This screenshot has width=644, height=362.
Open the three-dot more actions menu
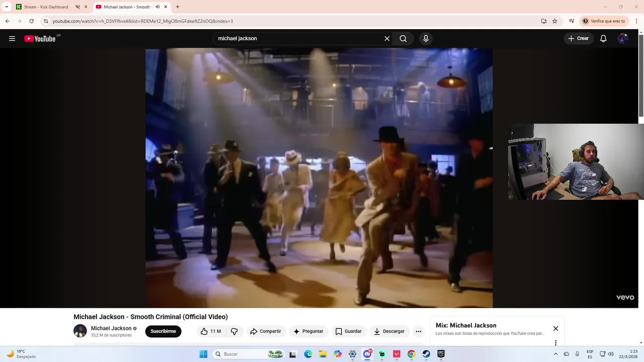[x=419, y=331]
